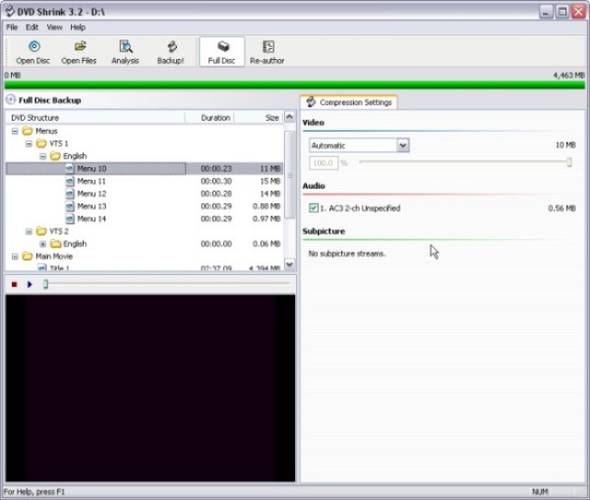Play preview with the blue play button
Image resolution: width=590 pixels, height=500 pixels.
pyautogui.click(x=30, y=284)
